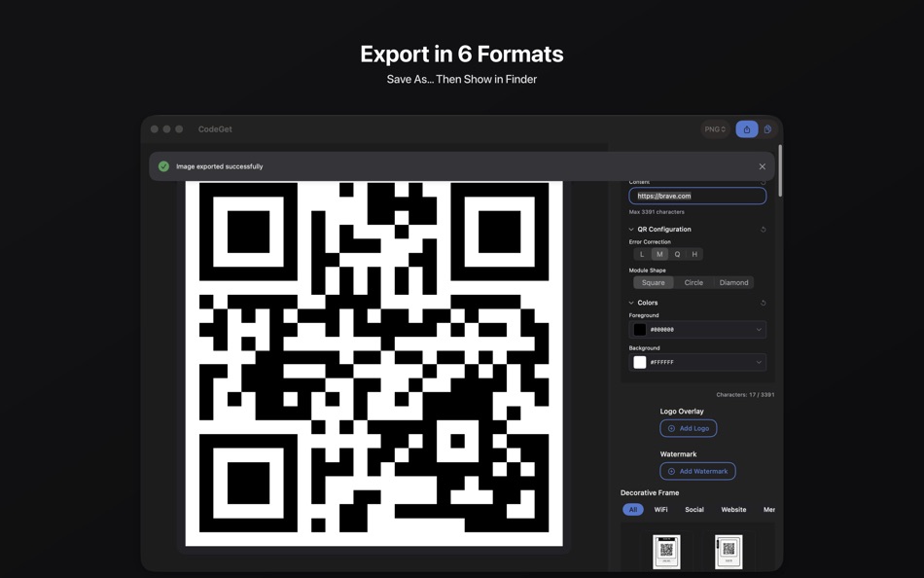The image size is (924, 578).
Task: Choose the Diamond module shape
Action: (733, 282)
